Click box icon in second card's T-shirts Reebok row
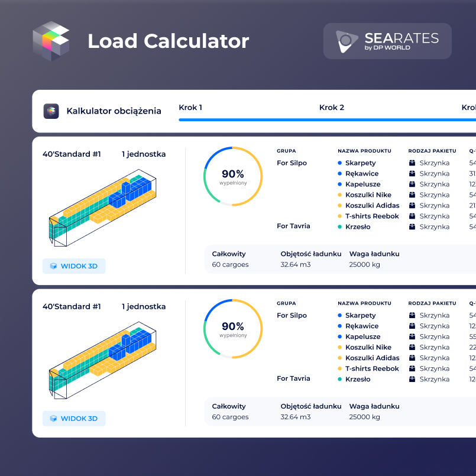The image size is (476, 476). click(412, 368)
